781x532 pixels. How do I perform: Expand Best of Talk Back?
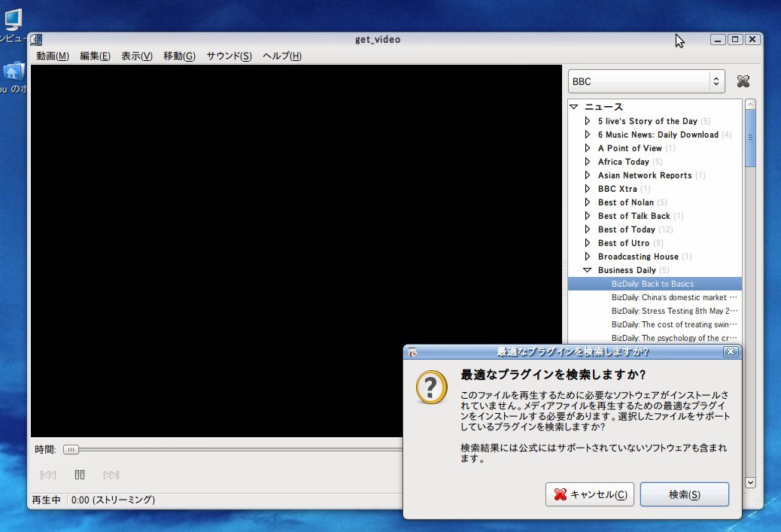pyautogui.click(x=588, y=216)
